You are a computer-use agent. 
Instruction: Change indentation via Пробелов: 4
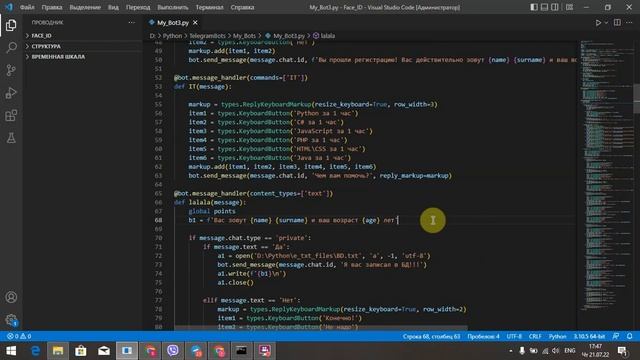(x=483, y=336)
